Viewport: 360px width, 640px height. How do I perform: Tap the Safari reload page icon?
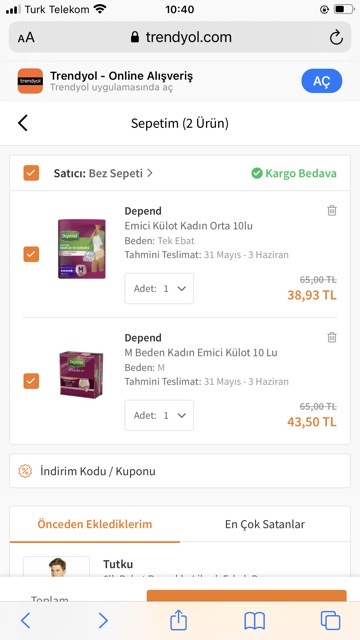(x=336, y=38)
